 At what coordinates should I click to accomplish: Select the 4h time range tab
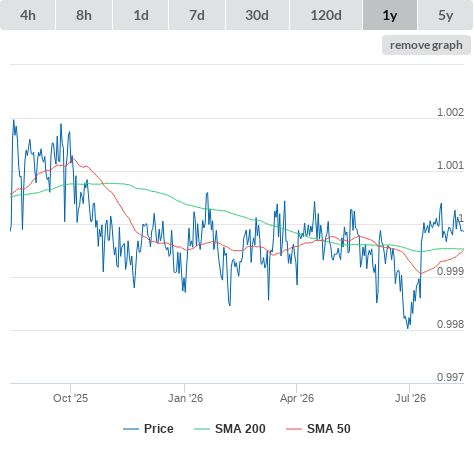point(28,15)
